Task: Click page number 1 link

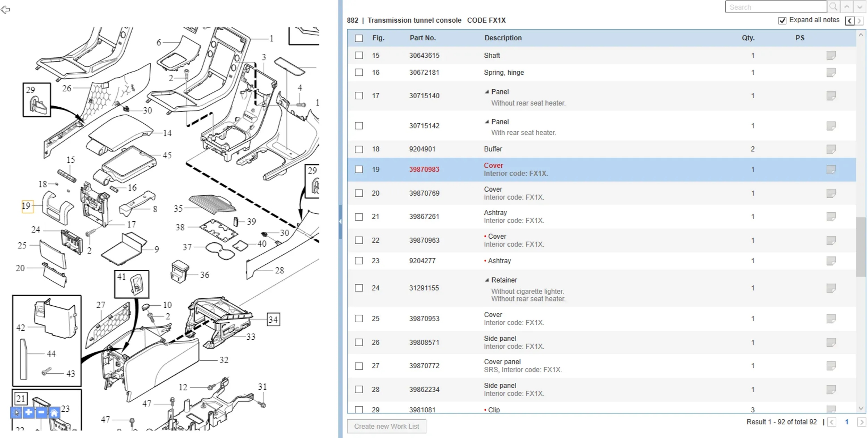Action: tap(846, 422)
